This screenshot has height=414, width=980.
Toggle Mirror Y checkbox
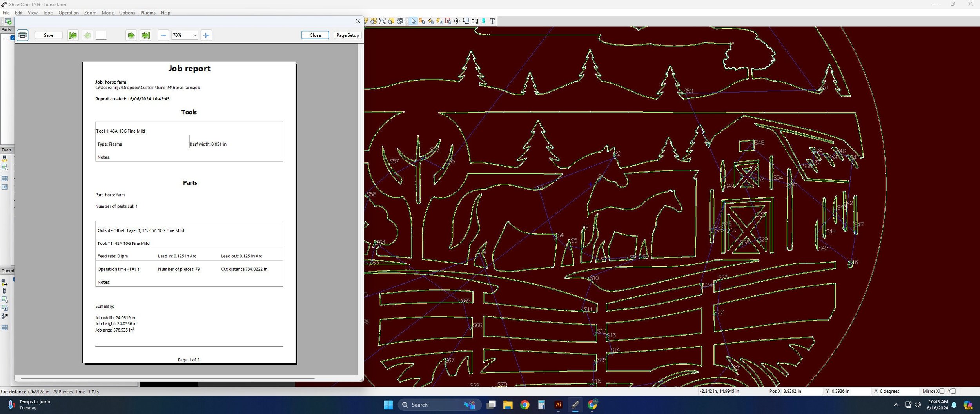coord(953,391)
